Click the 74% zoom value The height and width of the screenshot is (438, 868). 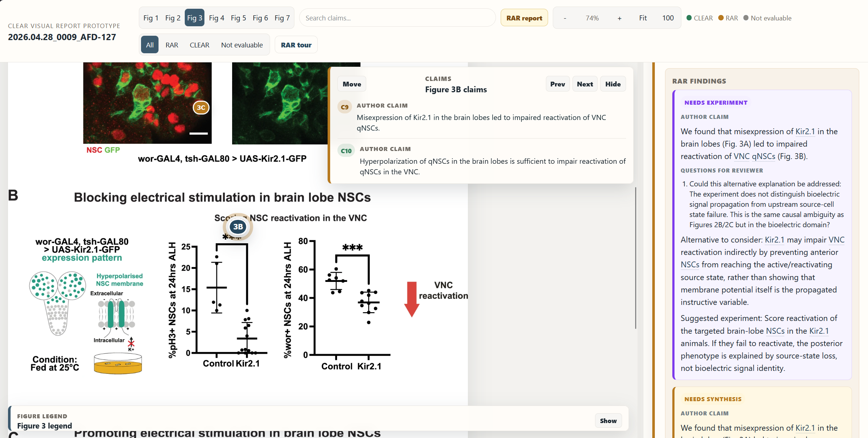(592, 18)
